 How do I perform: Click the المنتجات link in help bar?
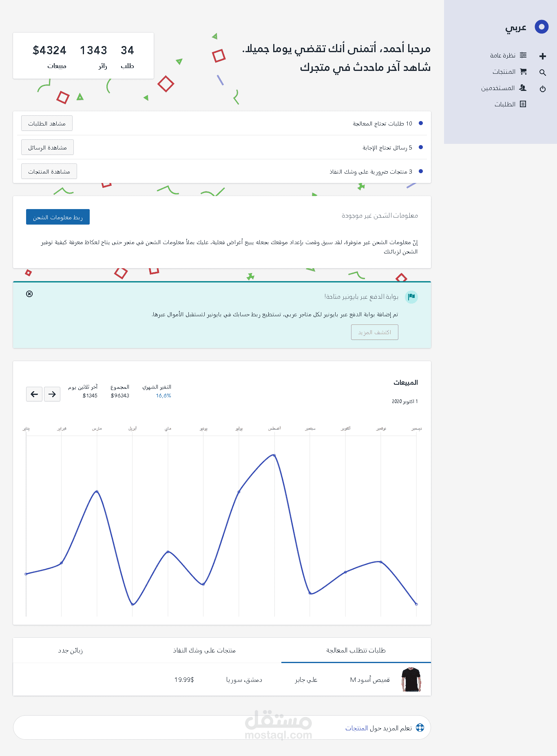(357, 728)
